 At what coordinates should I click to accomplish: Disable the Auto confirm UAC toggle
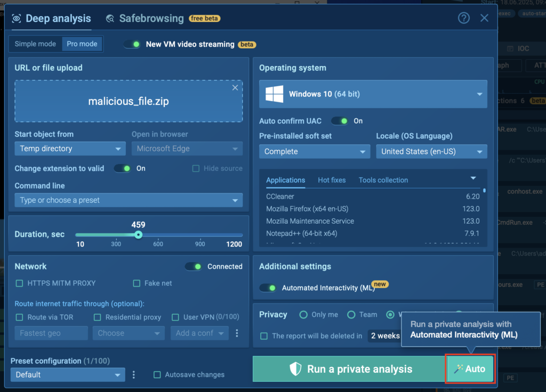pos(340,121)
